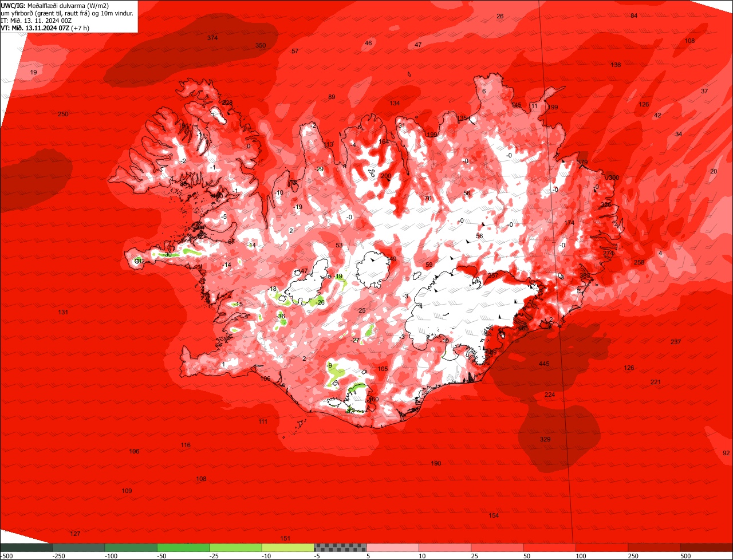Click legend swatch between 25 and 50
Image resolution: width=733 pixels, height=560 pixels.
[497, 547]
